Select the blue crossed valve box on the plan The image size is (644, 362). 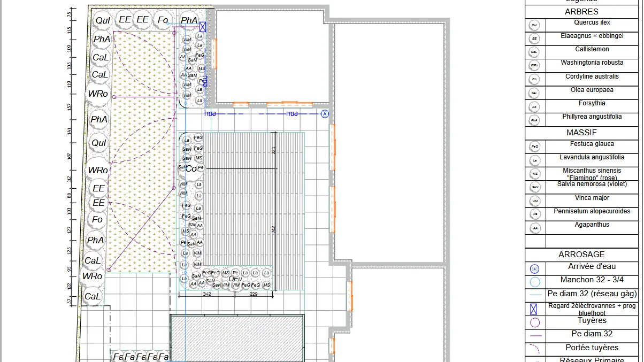(x=203, y=26)
